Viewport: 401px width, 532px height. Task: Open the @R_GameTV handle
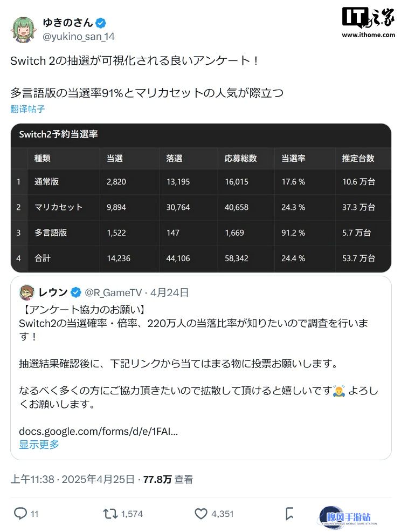(x=113, y=292)
